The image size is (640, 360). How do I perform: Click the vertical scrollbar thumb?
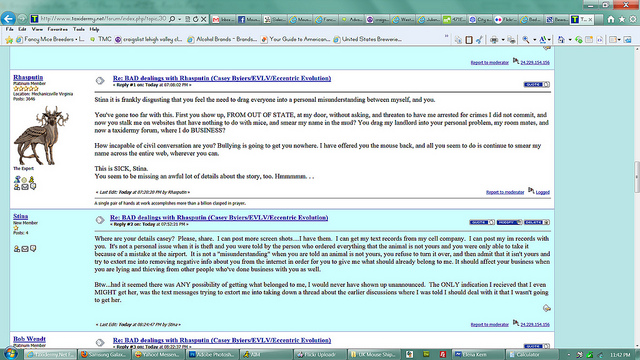[x=636, y=176]
